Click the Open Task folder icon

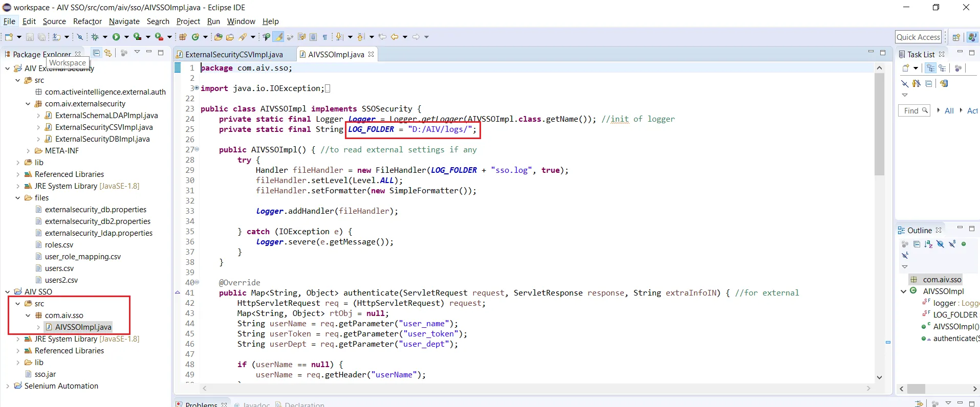pos(230,37)
